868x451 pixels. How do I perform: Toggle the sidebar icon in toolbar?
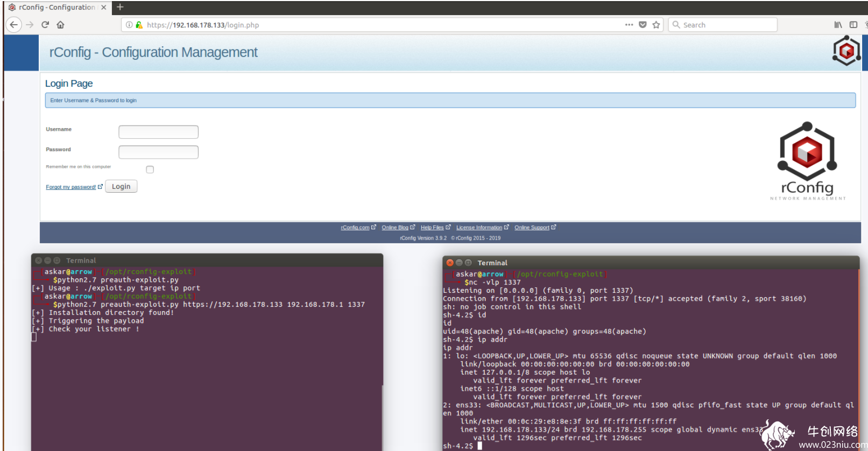(x=853, y=25)
